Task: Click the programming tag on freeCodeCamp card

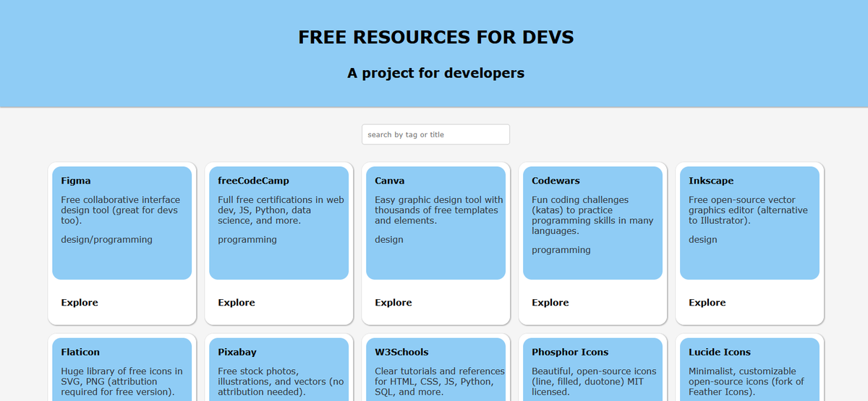Action: 247,239
